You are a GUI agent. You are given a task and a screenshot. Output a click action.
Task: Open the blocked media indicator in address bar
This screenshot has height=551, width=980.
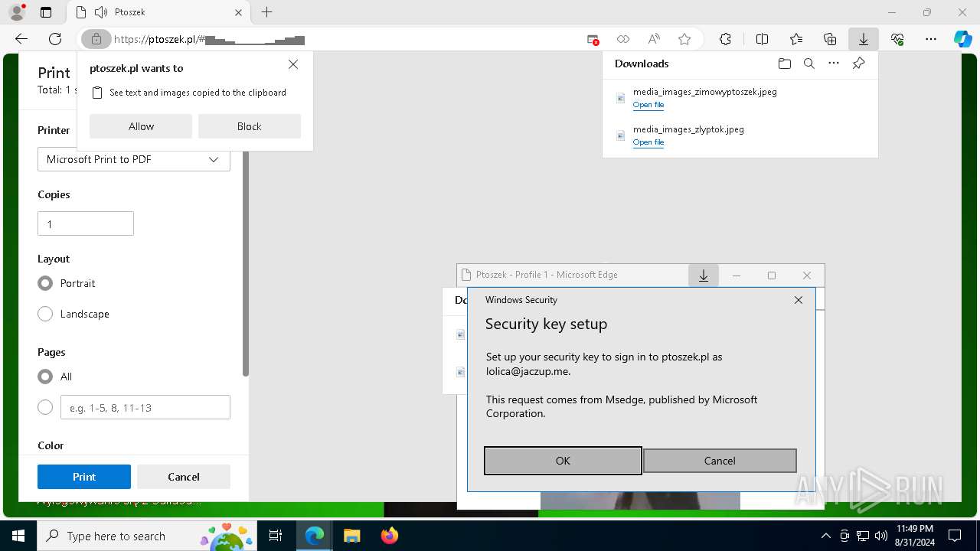pos(593,39)
